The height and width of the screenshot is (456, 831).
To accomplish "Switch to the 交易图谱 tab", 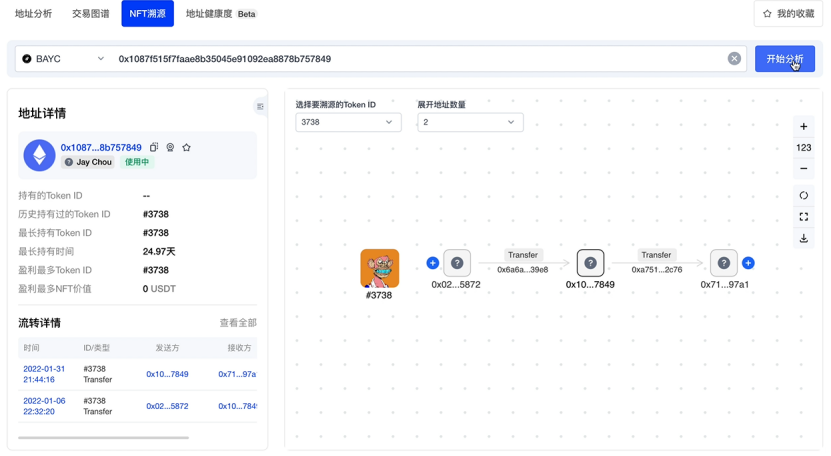I will pos(91,14).
